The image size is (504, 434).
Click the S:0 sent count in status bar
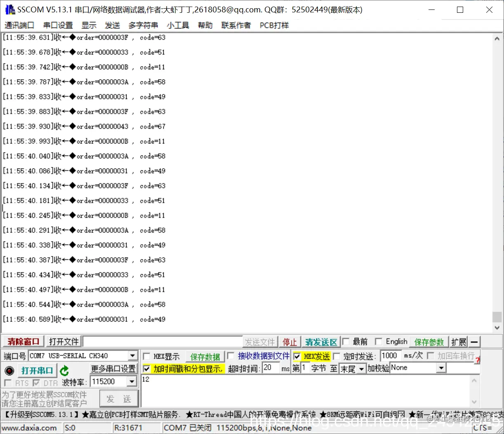pyautogui.click(x=70, y=428)
